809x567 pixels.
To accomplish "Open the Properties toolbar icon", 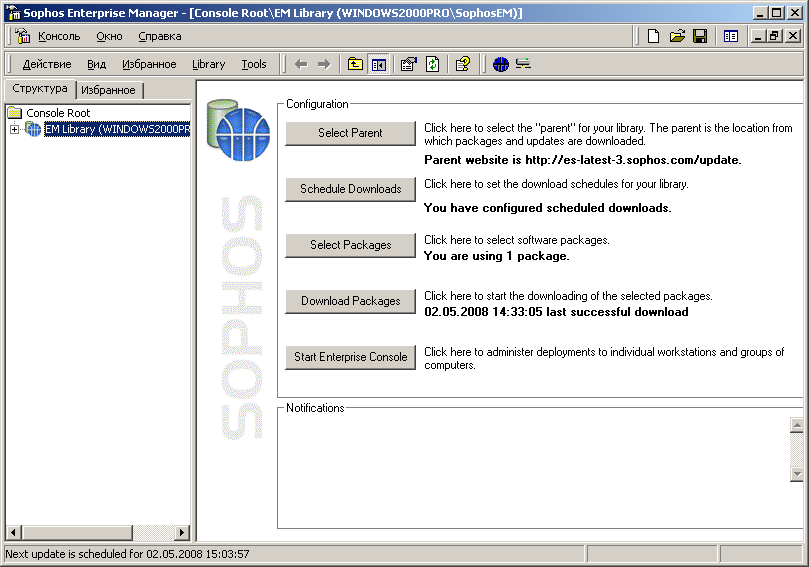I will point(409,64).
